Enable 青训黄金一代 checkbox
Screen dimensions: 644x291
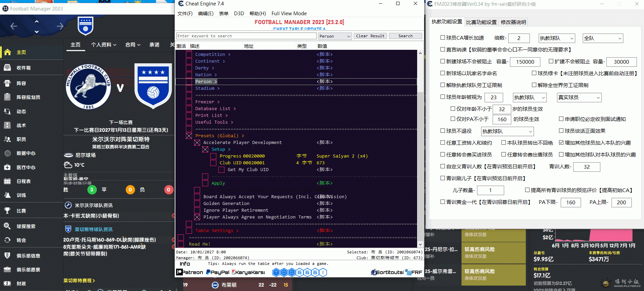(x=443, y=202)
